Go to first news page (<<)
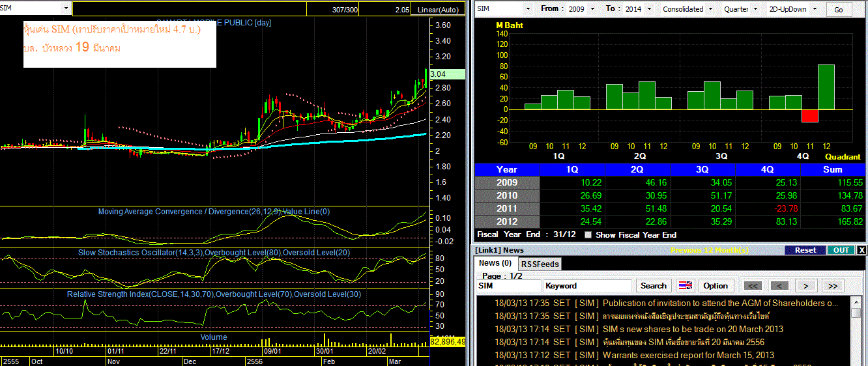868x366 pixels. 753,285
